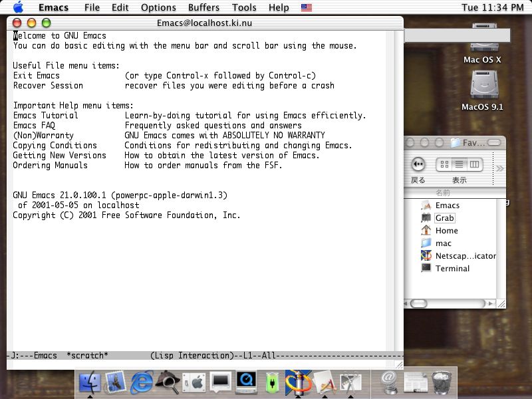The width and height of the screenshot is (532, 399).
Task: Click Favorites window scroll right arrow
Action: (491, 303)
